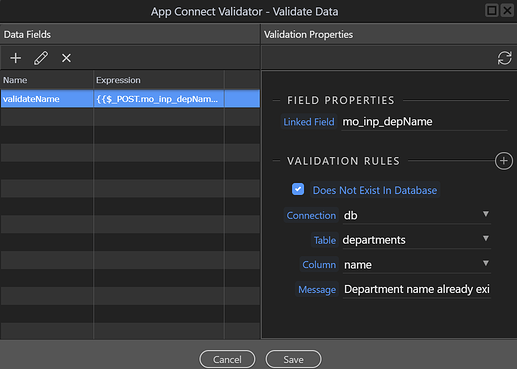Screen dimensions: 517x369
Task: Click the Column label
Action: pos(319,265)
